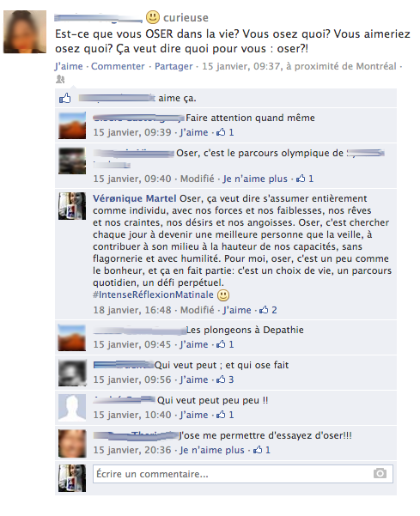
Task: Toggle Je n'aime plus on 20:36 comment
Action: click(x=212, y=450)
